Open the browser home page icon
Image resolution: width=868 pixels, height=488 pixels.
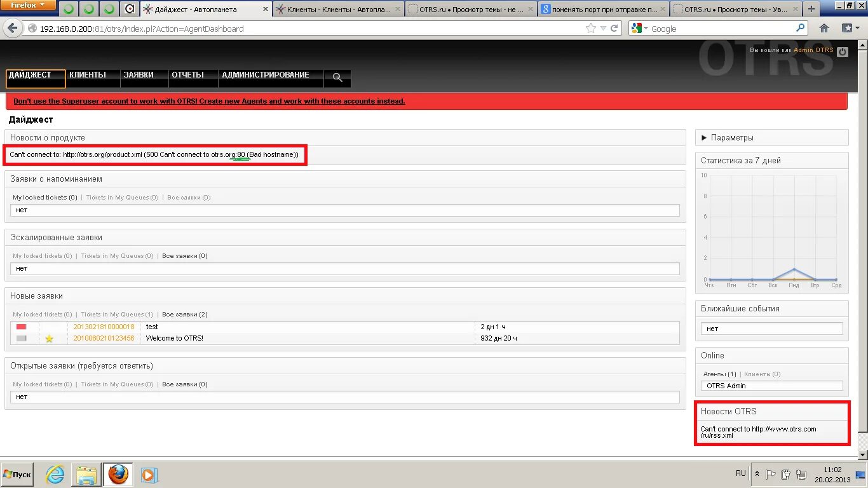pyautogui.click(x=824, y=29)
